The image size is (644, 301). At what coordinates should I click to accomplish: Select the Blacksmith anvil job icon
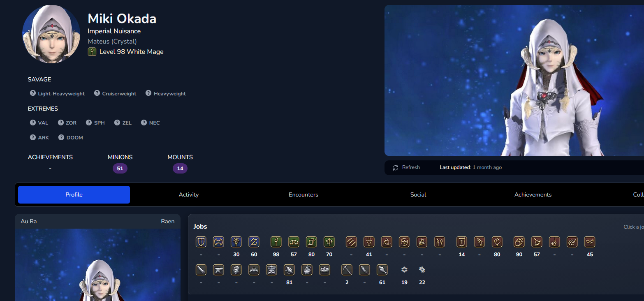218,270
